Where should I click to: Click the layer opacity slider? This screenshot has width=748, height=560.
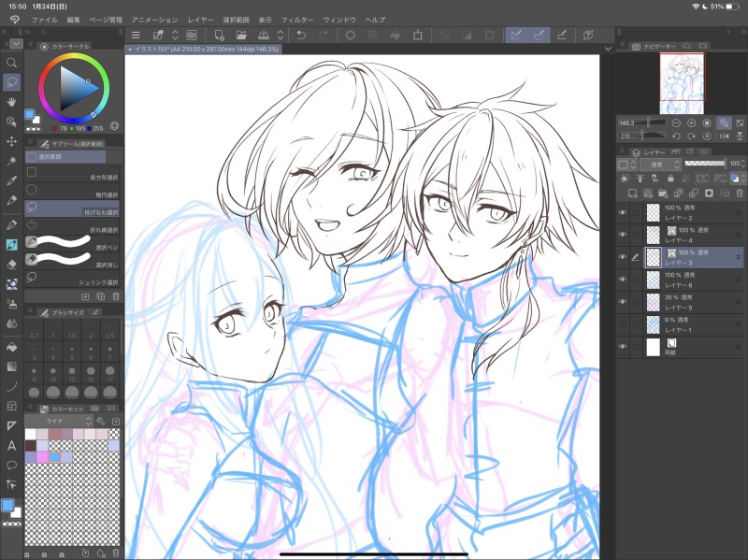pyautogui.click(x=705, y=164)
